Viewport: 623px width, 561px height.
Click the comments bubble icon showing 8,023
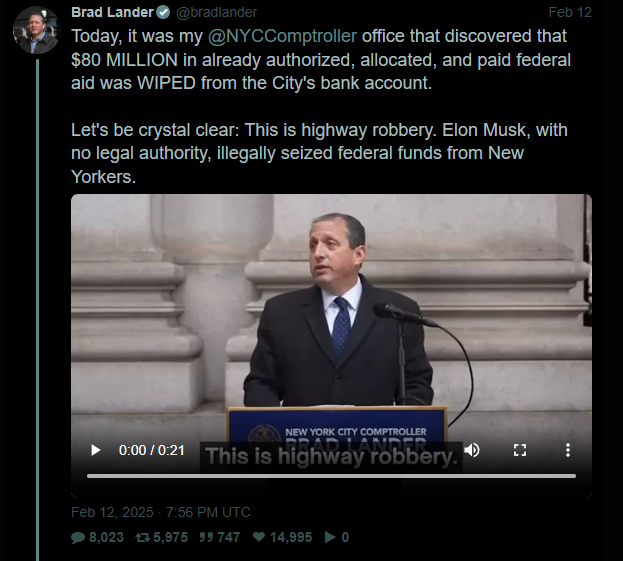coord(78,538)
